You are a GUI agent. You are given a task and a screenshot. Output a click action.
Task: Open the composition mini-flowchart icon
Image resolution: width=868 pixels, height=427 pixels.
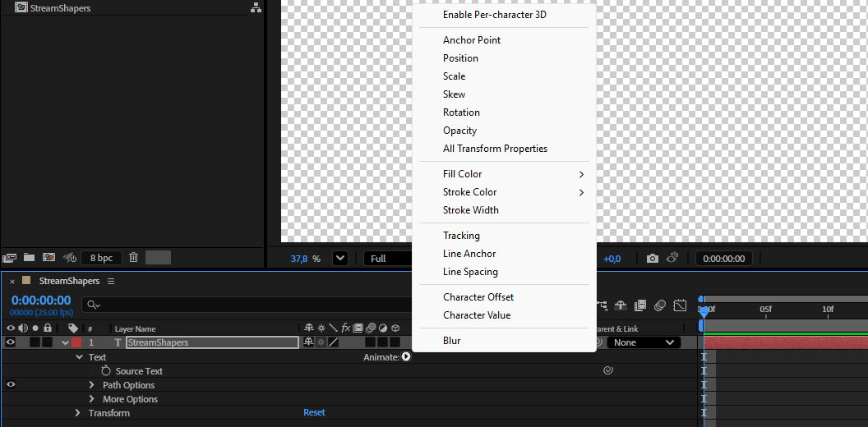coord(603,305)
